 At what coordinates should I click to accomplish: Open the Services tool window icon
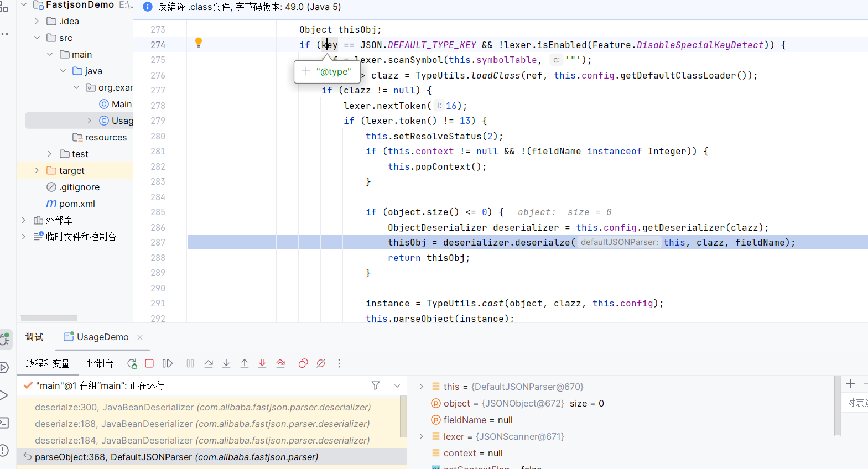[x=4, y=367]
